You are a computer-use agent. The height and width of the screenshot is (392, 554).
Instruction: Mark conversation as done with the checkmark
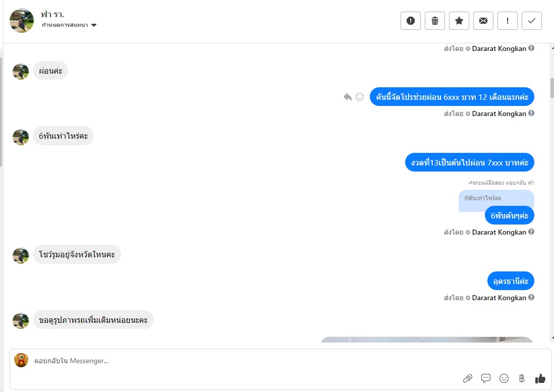532,21
